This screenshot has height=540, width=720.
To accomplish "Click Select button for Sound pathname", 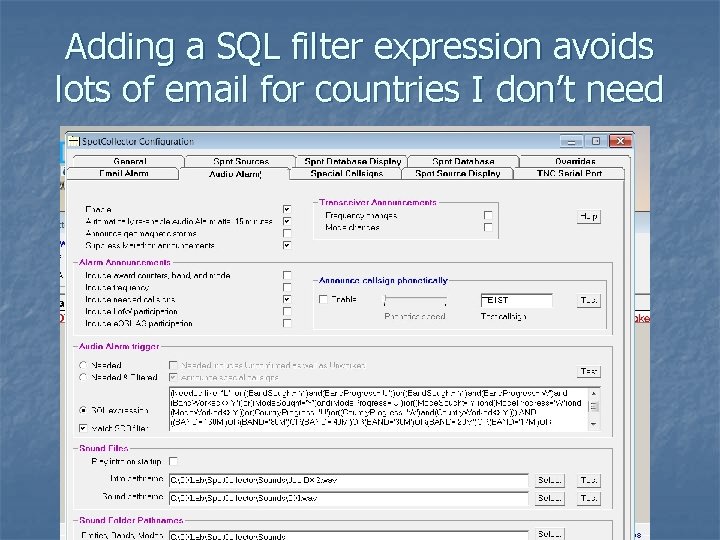I will click(550, 498).
